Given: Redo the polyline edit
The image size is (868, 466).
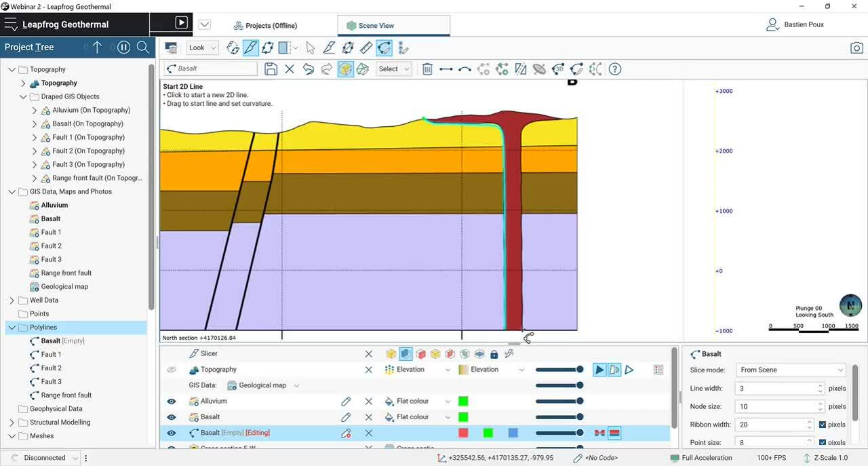Looking at the screenshot, I should 326,69.
